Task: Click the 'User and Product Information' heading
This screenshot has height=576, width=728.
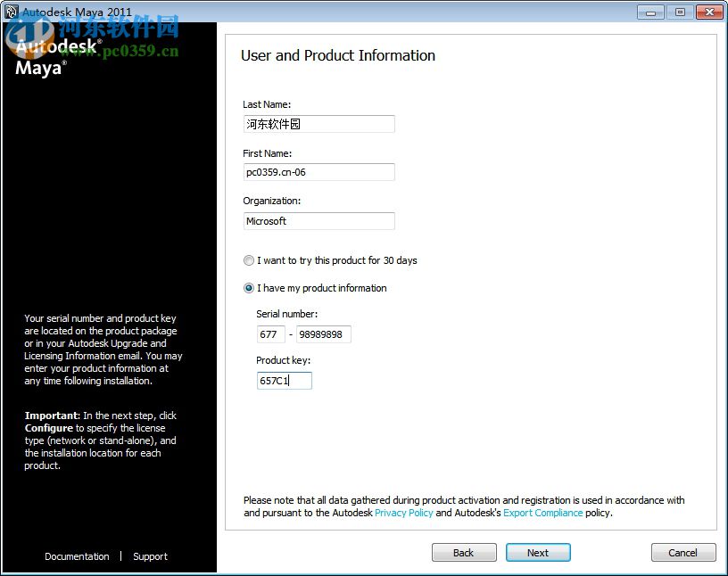Action: coord(338,55)
